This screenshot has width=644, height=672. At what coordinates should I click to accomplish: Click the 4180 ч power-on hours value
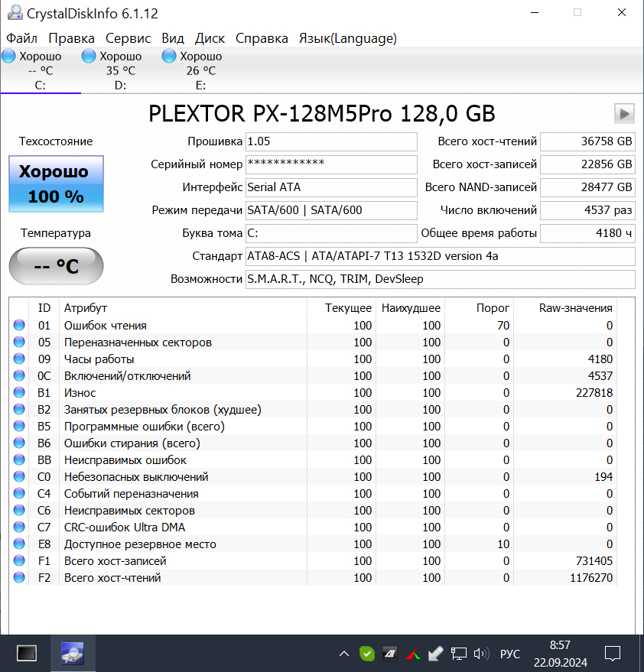[587, 233]
